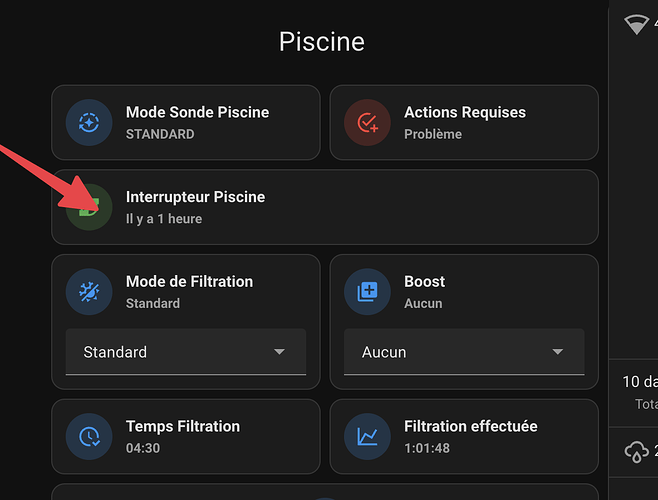658x500 pixels.
Task: Click the Boost Aucun card header
Action: 464,292
